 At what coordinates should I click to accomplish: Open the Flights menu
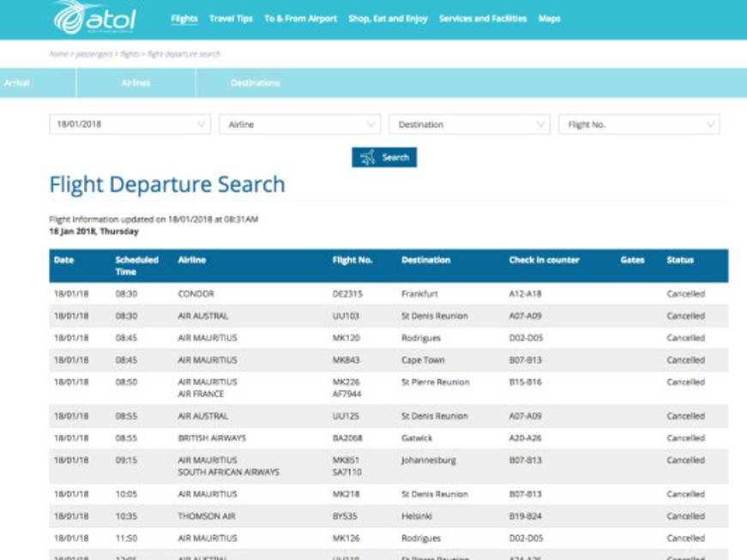click(184, 19)
